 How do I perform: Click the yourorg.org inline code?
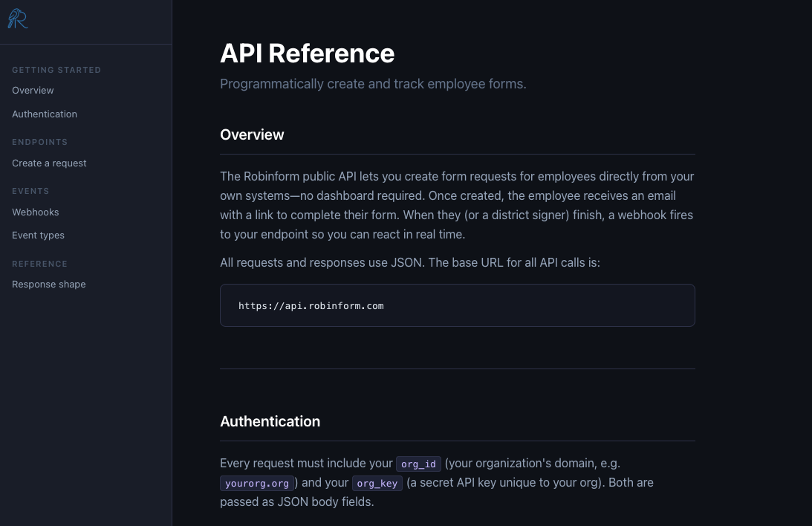click(257, 483)
